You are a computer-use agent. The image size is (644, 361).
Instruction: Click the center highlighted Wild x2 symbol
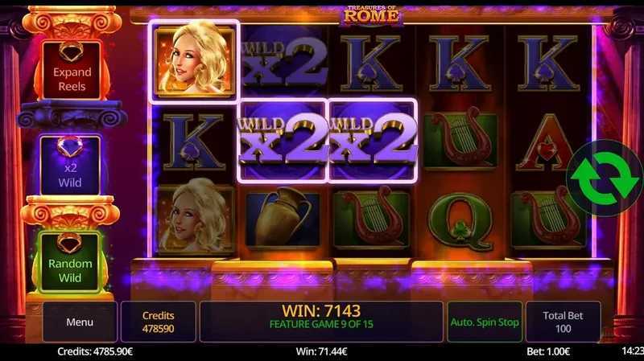373,140
